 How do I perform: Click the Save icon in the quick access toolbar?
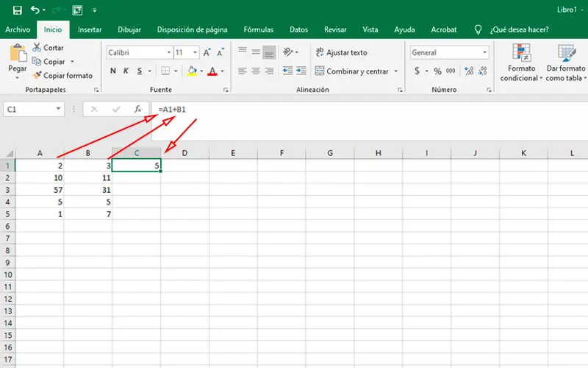pyautogui.click(x=17, y=10)
